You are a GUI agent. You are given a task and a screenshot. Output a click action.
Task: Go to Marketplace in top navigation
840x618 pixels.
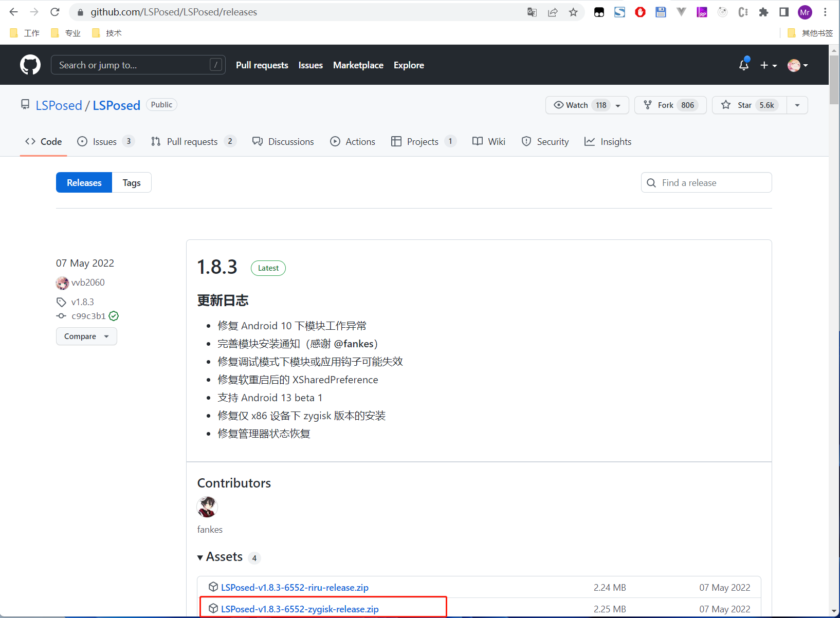pos(358,65)
